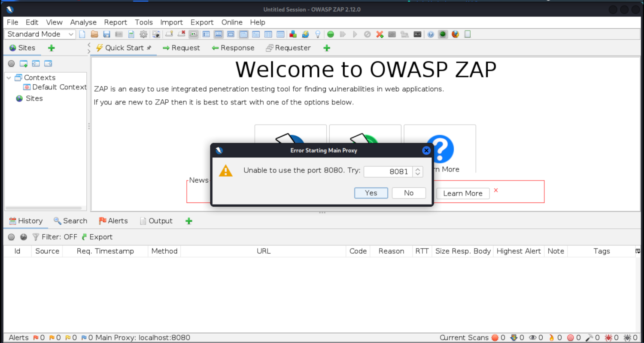Click the Req. Timestamp column header

(x=105, y=251)
